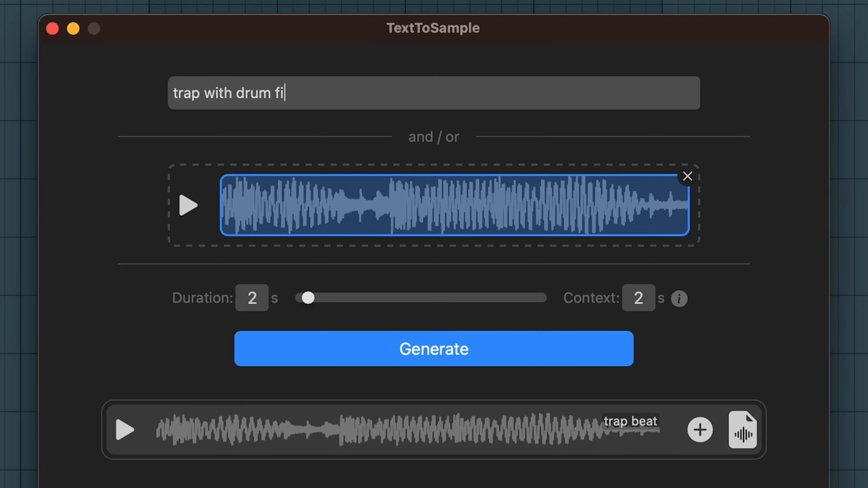Viewport: 868px width, 488px height.
Task: Click the 'Duration:' label
Action: point(202,298)
